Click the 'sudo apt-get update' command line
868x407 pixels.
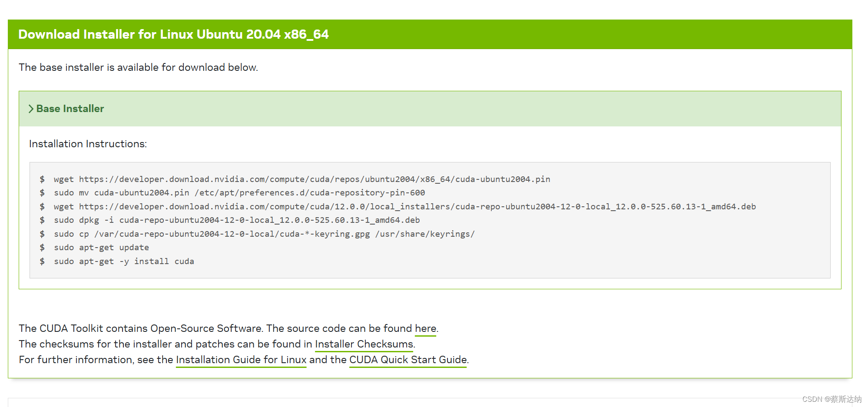click(101, 248)
